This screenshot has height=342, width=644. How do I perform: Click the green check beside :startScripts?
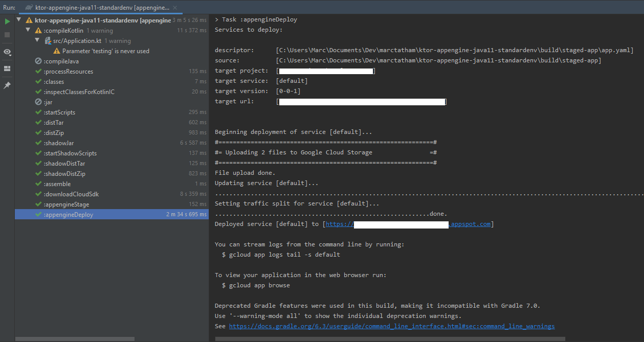tap(38, 112)
